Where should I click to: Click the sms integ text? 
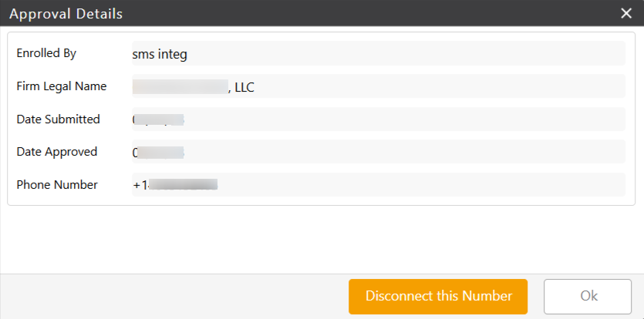tap(160, 55)
